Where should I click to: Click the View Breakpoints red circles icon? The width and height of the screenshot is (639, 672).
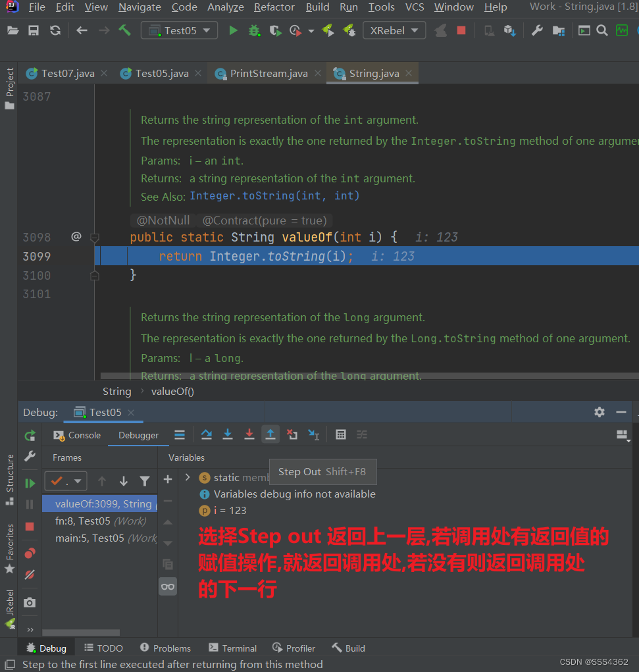pos(30,553)
